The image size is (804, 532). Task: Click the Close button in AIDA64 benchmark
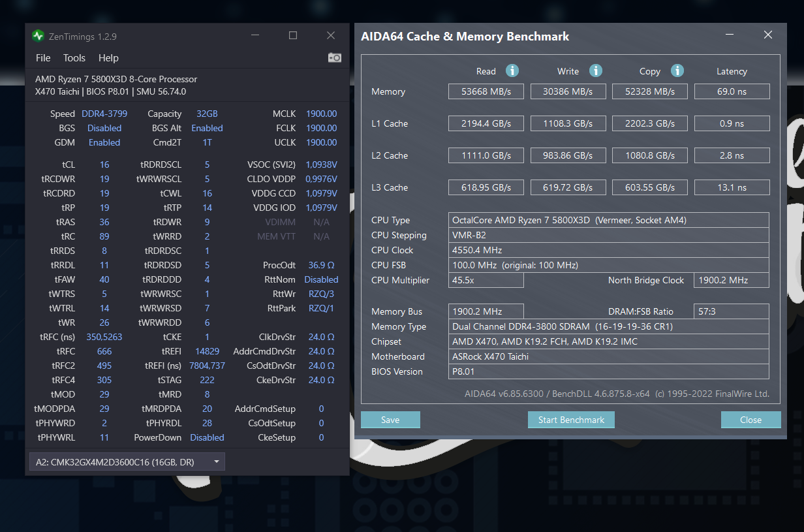(750, 420)
